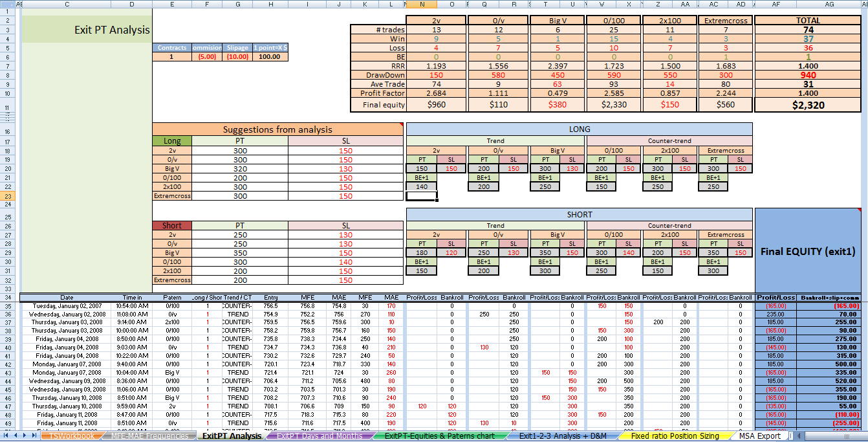Click the Select All corner box
This screenshot has width=868, height=442.
click(6, 4)
